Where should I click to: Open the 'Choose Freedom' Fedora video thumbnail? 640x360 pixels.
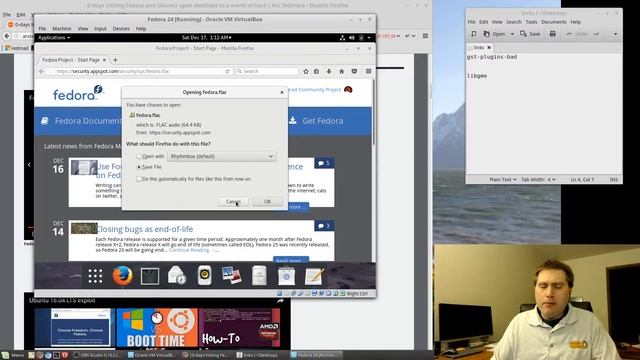(75, 328)
